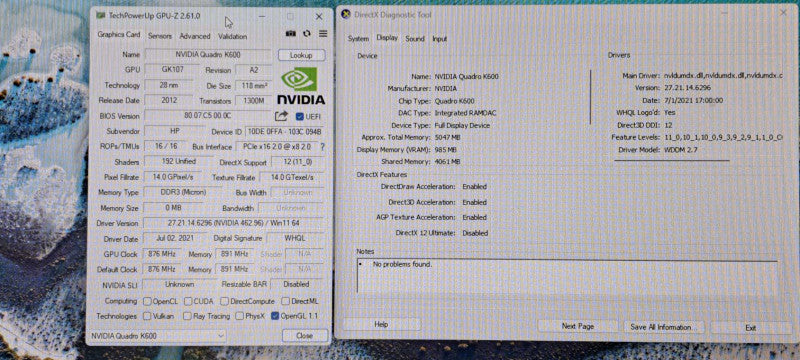Click the BIOS export share icon

[x=281, y=116]
